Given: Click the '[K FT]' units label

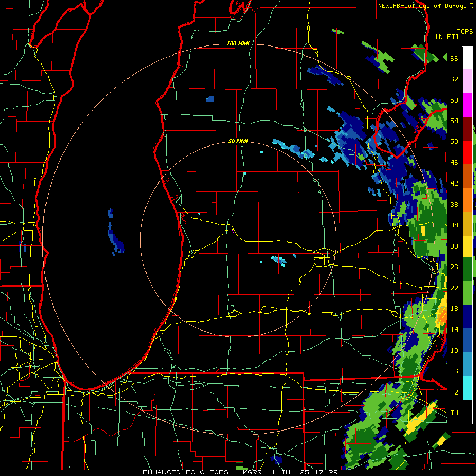Looking at the screenshot, I should coord(447,36).
